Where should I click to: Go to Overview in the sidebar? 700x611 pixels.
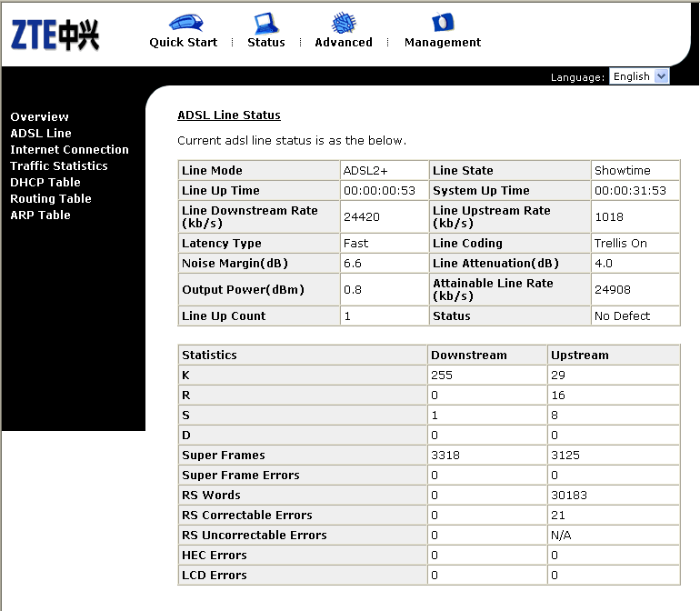tap(40, 117)
